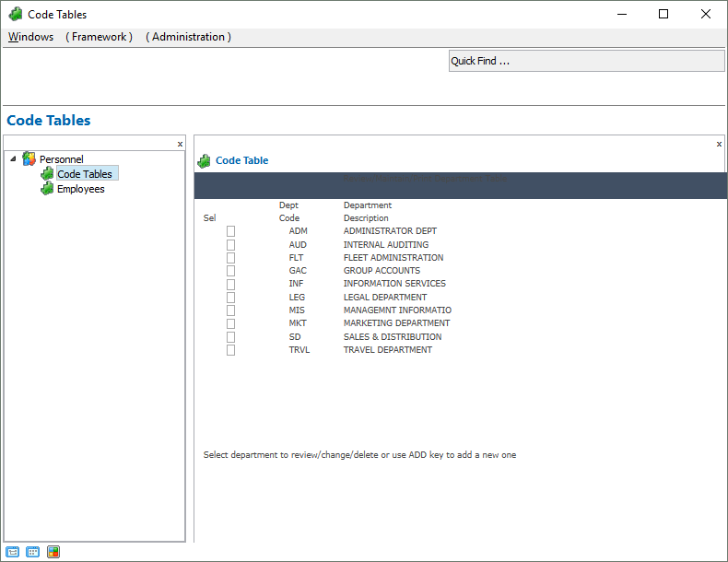The height and width of the screenshot is (562, 728).
Task: Click the grid window icon in status bar
Action: (33, 552)
